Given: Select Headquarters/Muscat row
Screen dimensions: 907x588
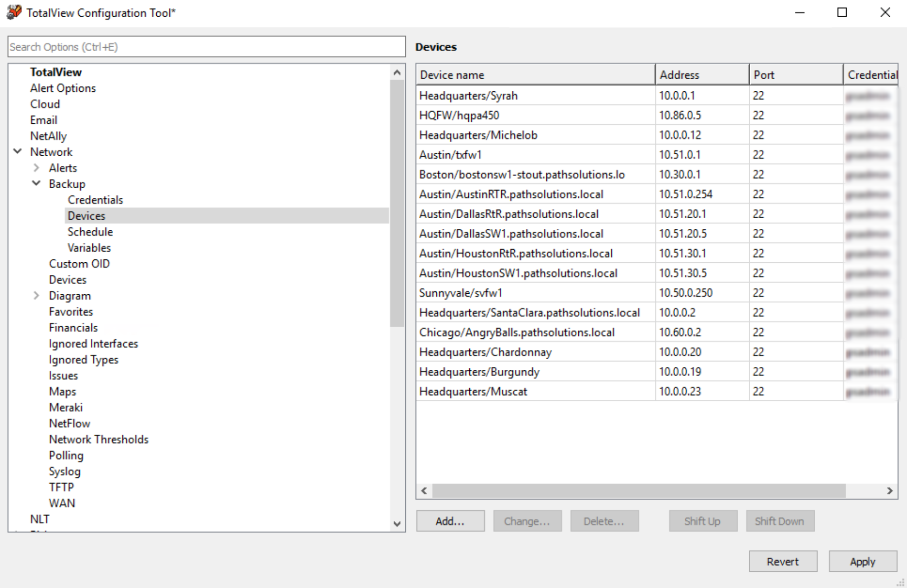Looking at the screenshot, I should (657, 392).
